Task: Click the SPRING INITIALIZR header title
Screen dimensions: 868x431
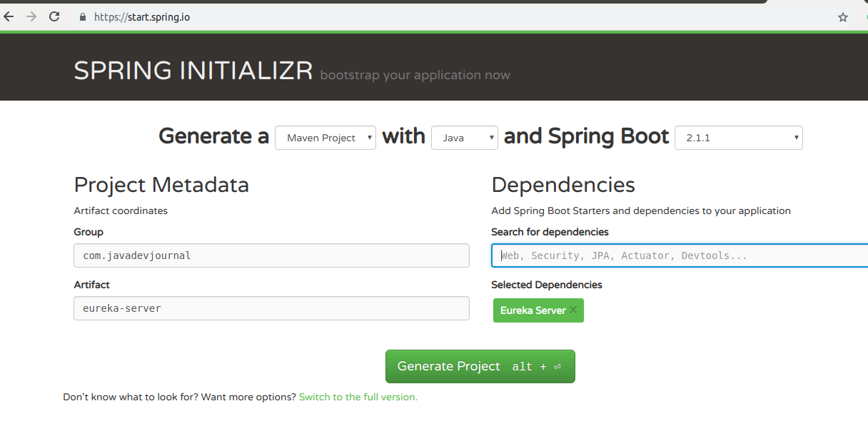Action: (x=193, y=71)
